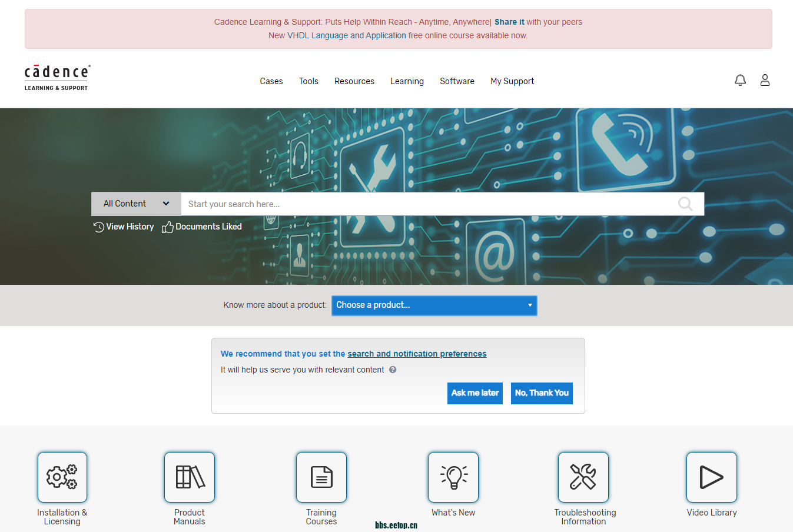Click the magnifying glass search icon
This screenshot has height=532, width=793.
click(x=685, y=204)
